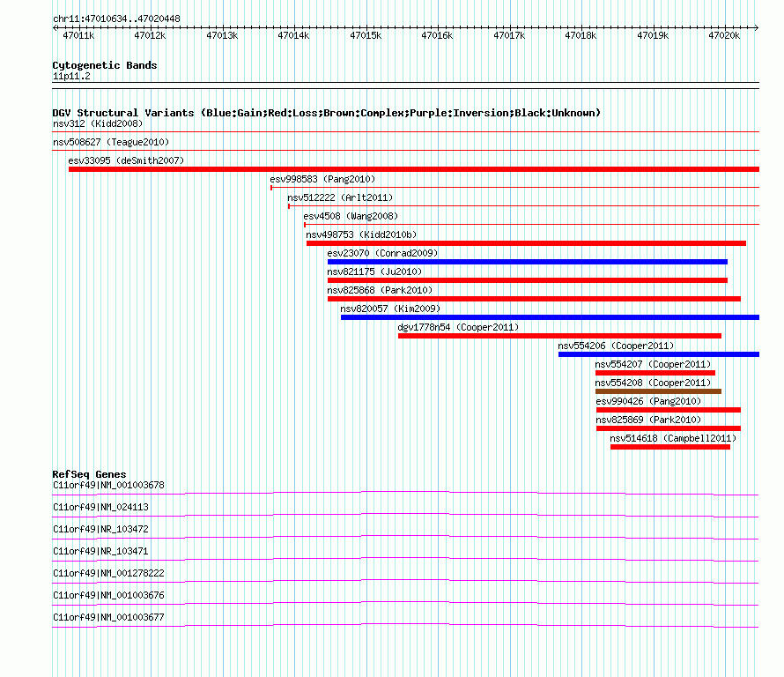Open variant esv998583 (Pang2010)
784x677 pixels.
point(322,179)
